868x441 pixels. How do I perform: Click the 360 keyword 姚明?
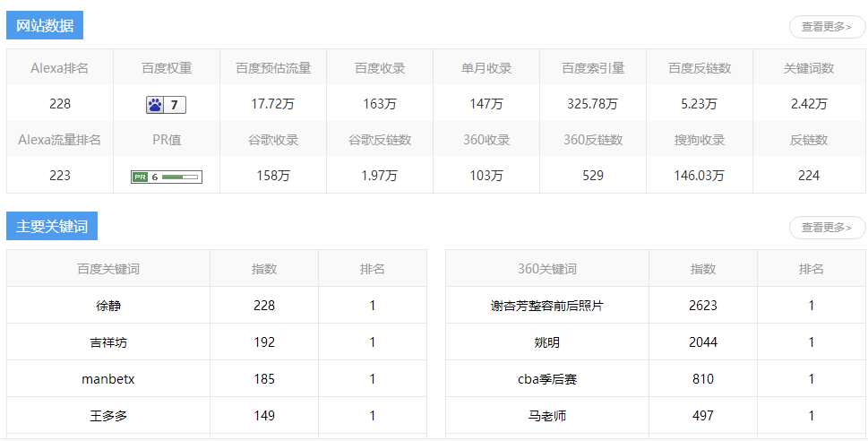tap(547, 342)
